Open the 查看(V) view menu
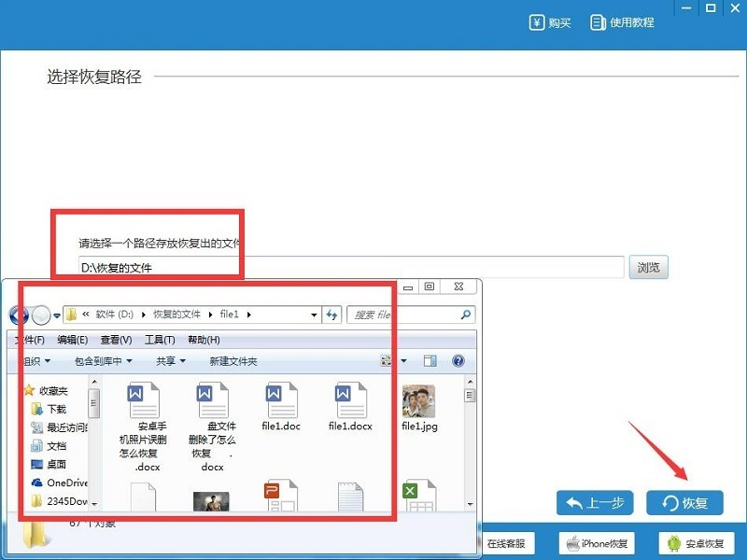Viewport: 747px width, 560px height. coord(116,340)
